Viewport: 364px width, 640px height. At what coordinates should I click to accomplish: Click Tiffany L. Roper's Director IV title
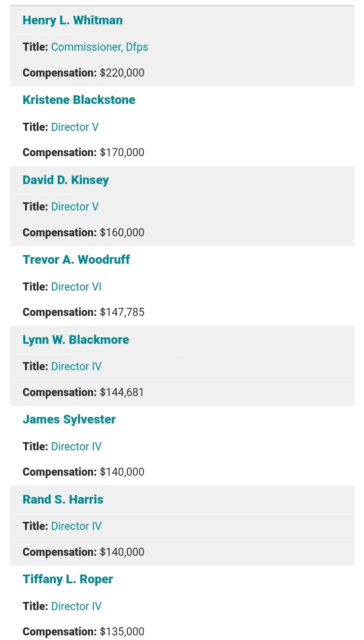76,607
